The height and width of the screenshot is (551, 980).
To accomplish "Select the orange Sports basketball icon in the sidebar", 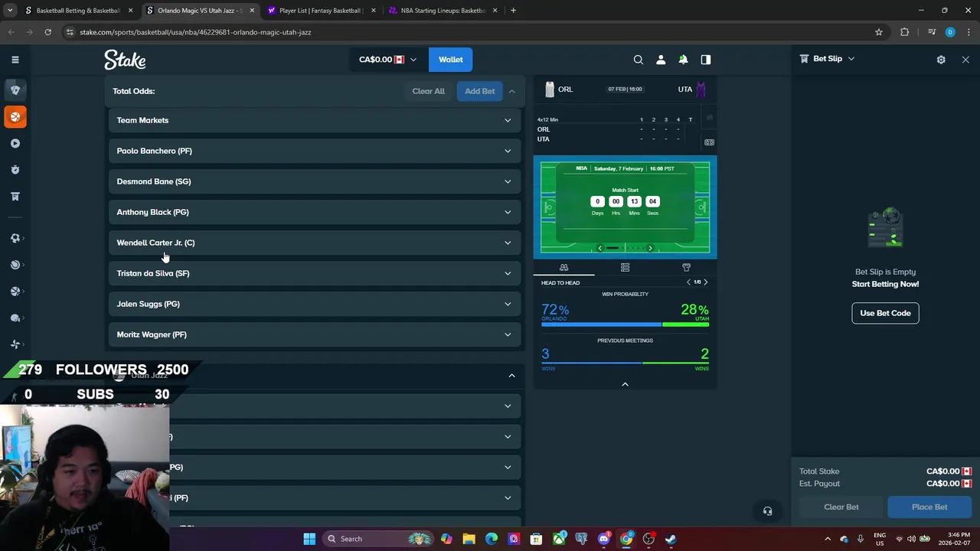I will pos(15,116).
